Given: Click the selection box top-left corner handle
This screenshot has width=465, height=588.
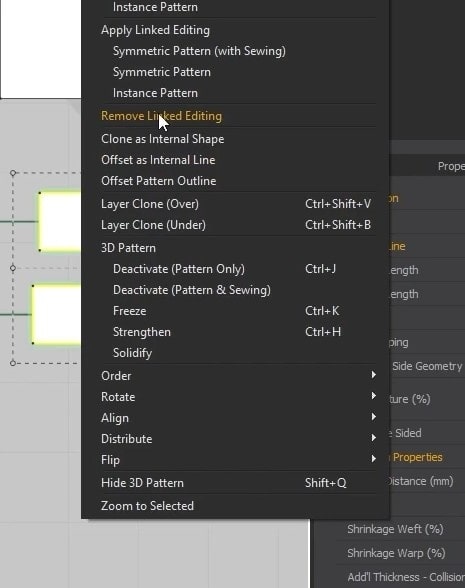Looking at the screenshot, I should point(13,173).
